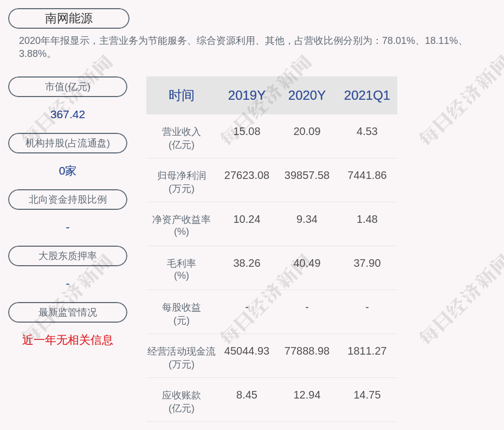This screenshot has height=430, width=504.
Task: Select ROE value 10.24
Action: pyautogui.click(x=247, y=220)
